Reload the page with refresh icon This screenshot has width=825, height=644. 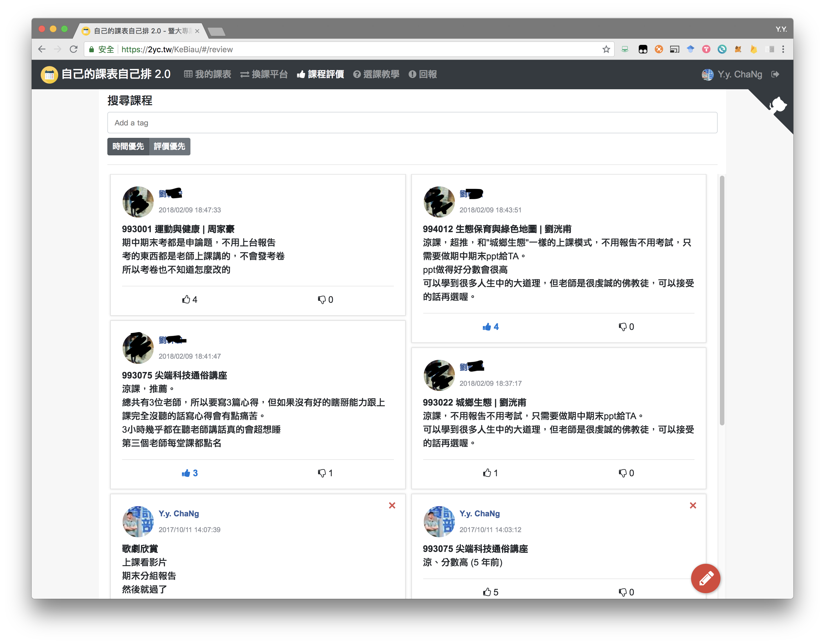coord(74,49)
